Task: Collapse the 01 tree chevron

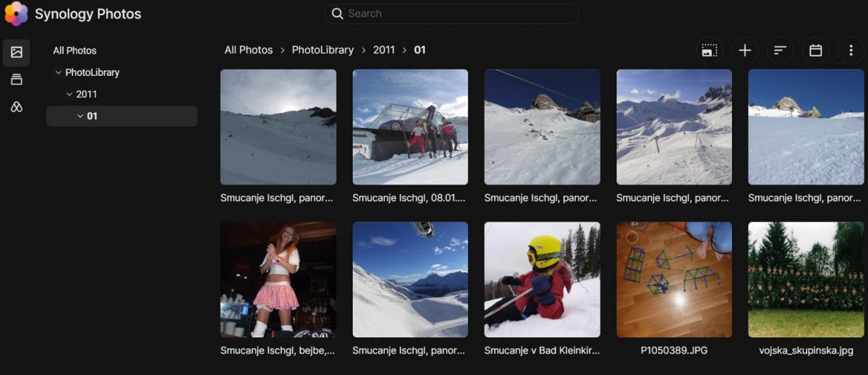Action: click(80, 116)
